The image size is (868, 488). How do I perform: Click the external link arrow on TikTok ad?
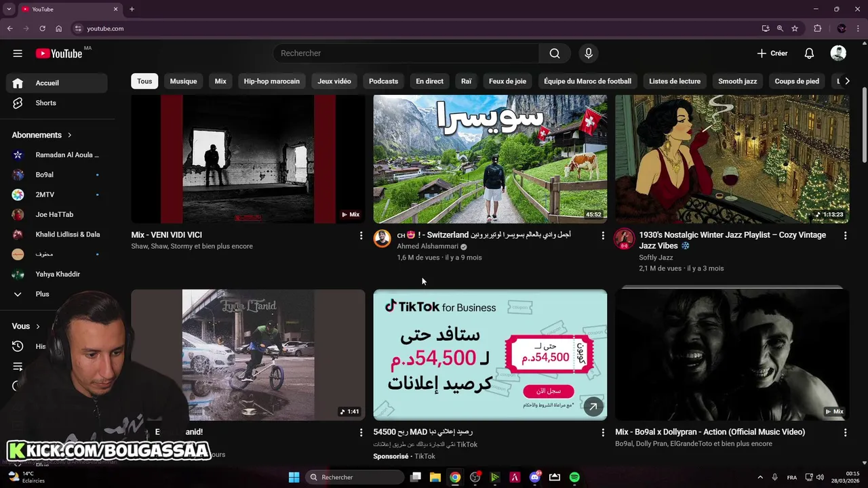point(593,407)
